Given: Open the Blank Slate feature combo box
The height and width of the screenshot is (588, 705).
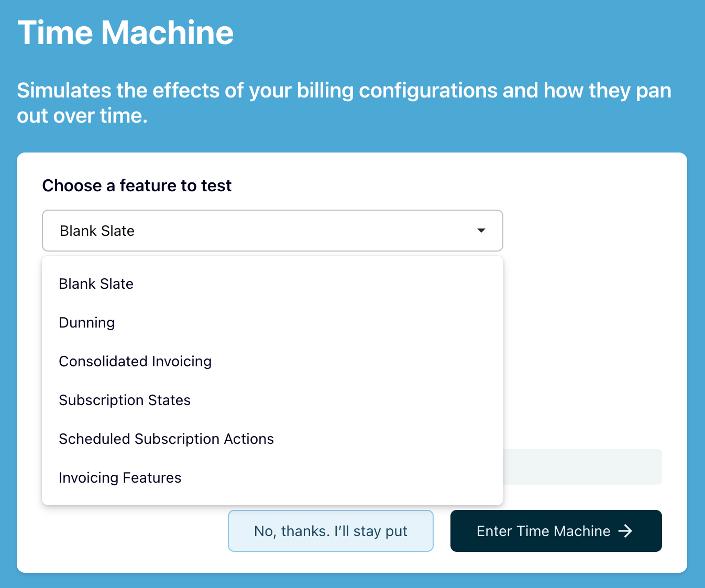Looking at the screenshot, I should tap(272, 231).
